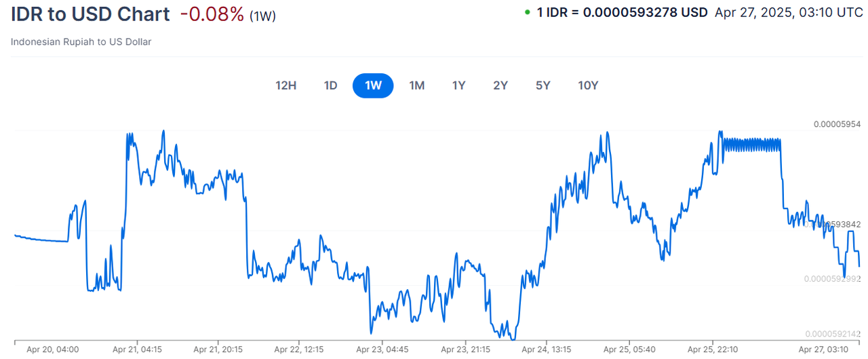
Task: Click the Apr 23, 04:45 axis label
Action: (383, 349)
